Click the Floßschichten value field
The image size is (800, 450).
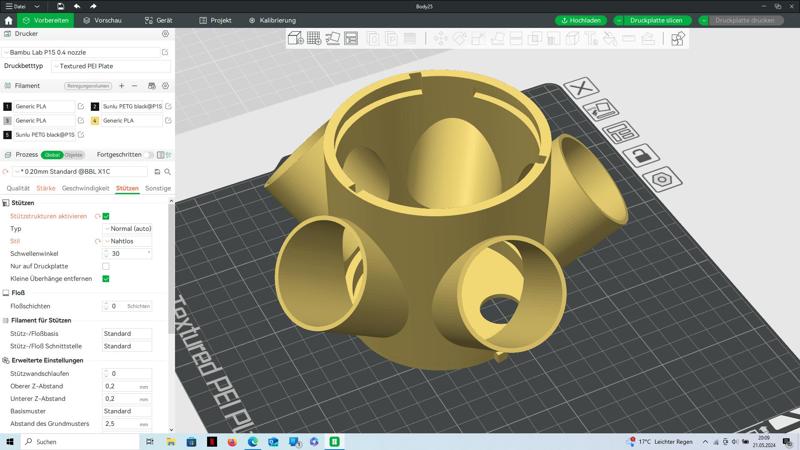pyautogui.click(x=127, y=306)
